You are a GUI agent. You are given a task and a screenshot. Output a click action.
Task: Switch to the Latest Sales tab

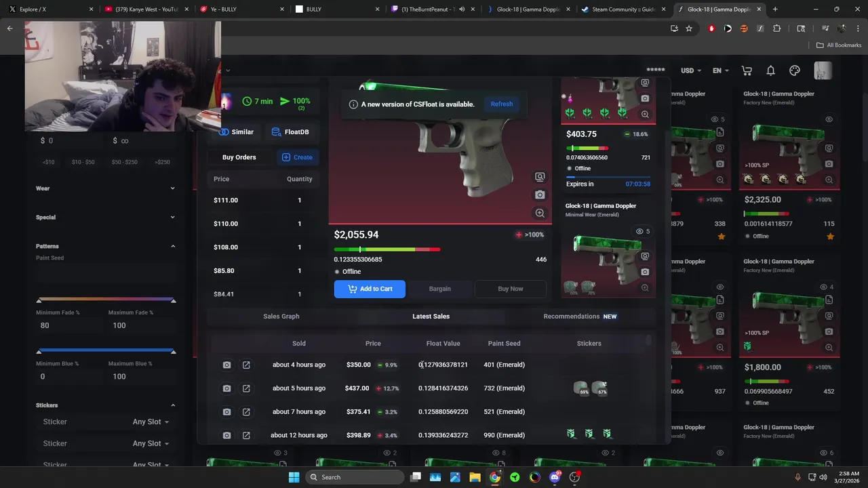(x=431, y=317)
